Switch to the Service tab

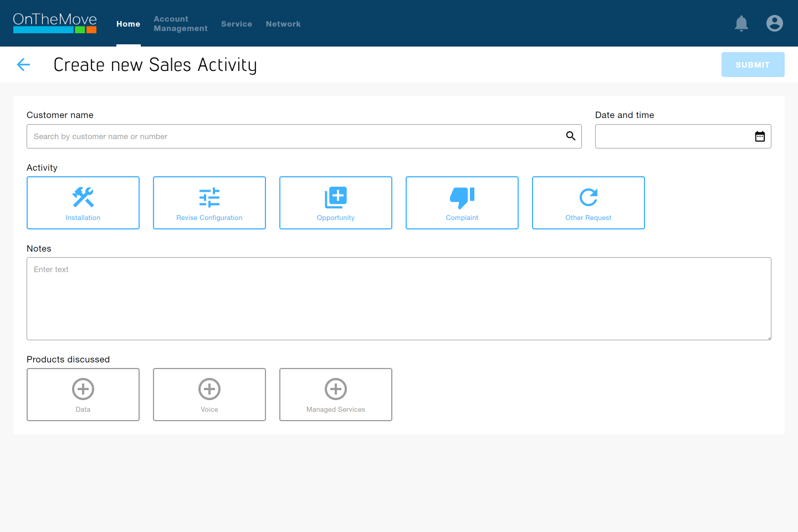[237, 24]
